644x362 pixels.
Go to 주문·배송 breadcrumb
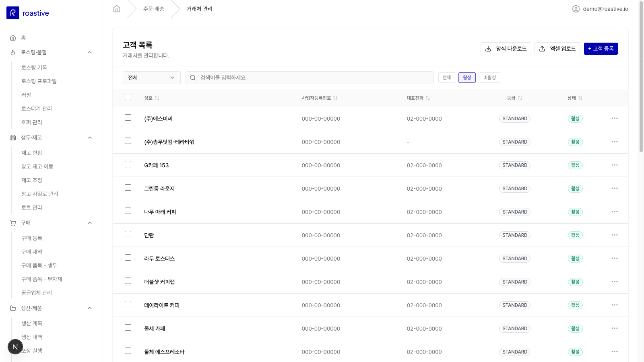(x=154, y=9)
